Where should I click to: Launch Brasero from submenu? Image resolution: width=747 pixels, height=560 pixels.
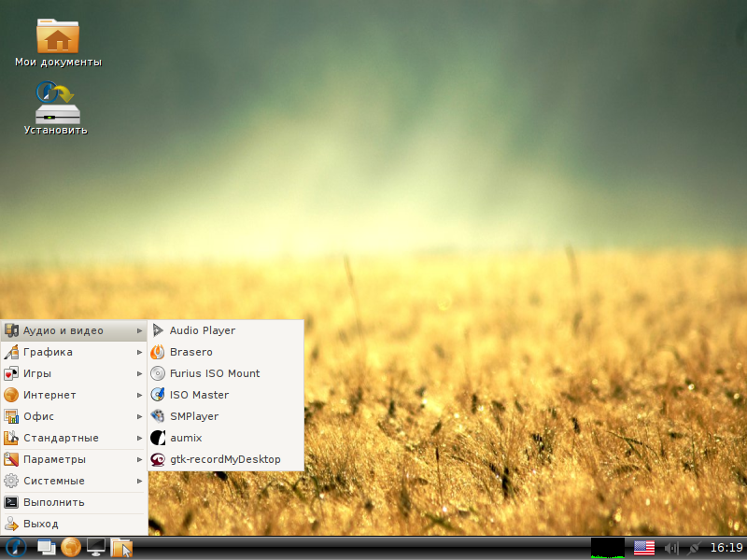(226, 352)
